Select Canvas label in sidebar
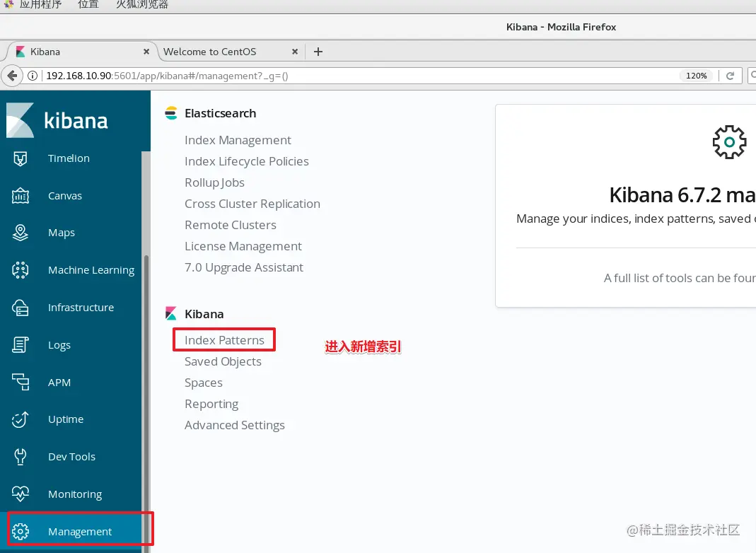This screenshot has width=756, height=553. tap(64, 196)
